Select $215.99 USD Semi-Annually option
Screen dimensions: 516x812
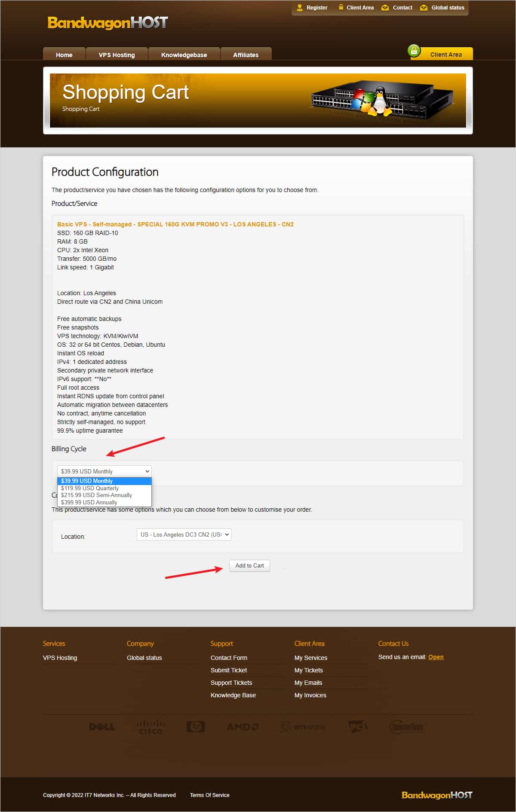pos(96,495)
